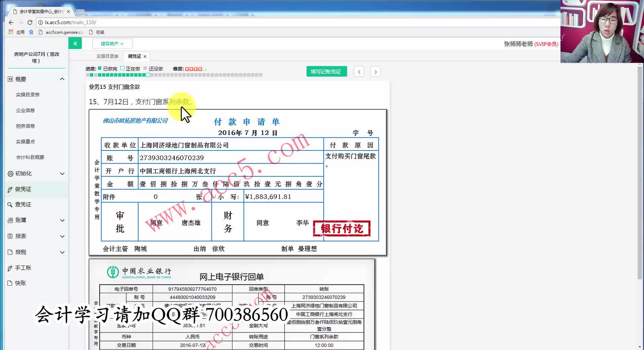Open 快账 via its file icon
The height and width of the screenshot is (350, 644).
pos(10,283)
